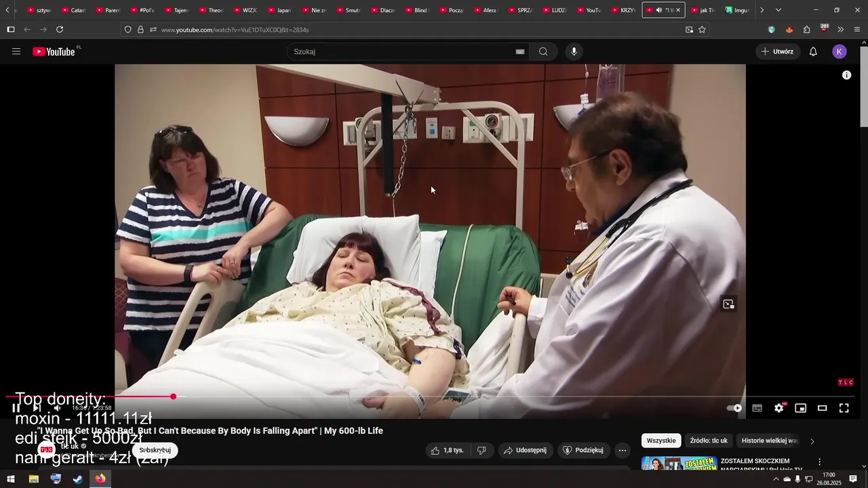
Task: Click the Utwórz create button
Action: [778, 52]
